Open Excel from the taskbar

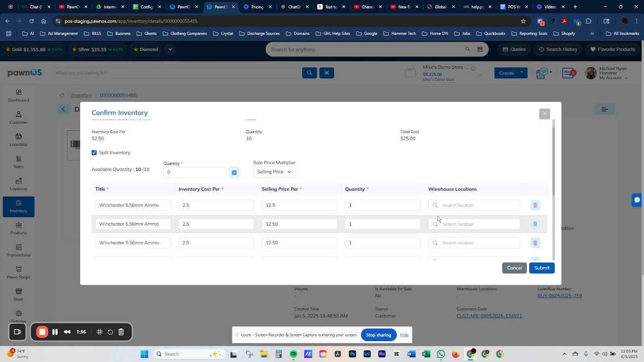[x=426, y=354]
